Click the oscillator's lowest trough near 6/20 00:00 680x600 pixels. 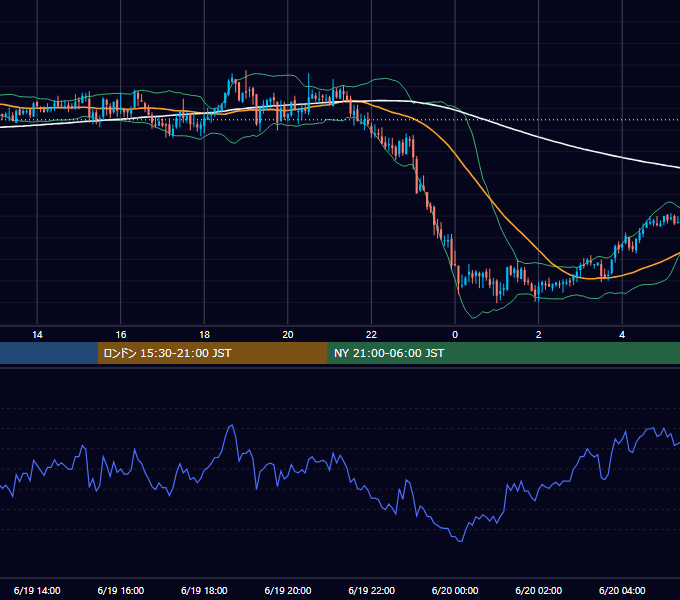point(460,541)
